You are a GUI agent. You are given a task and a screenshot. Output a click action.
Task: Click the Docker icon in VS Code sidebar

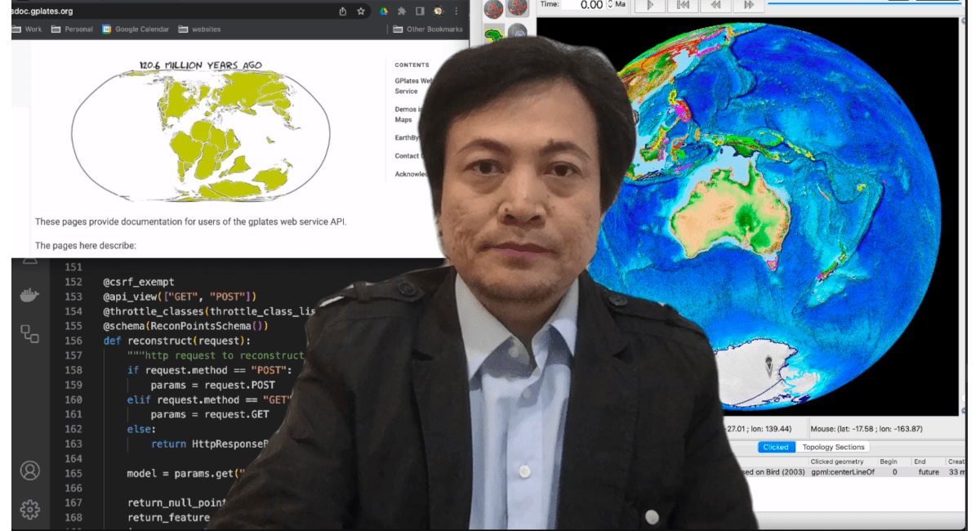pyautogui.click(x=29, y=296)
